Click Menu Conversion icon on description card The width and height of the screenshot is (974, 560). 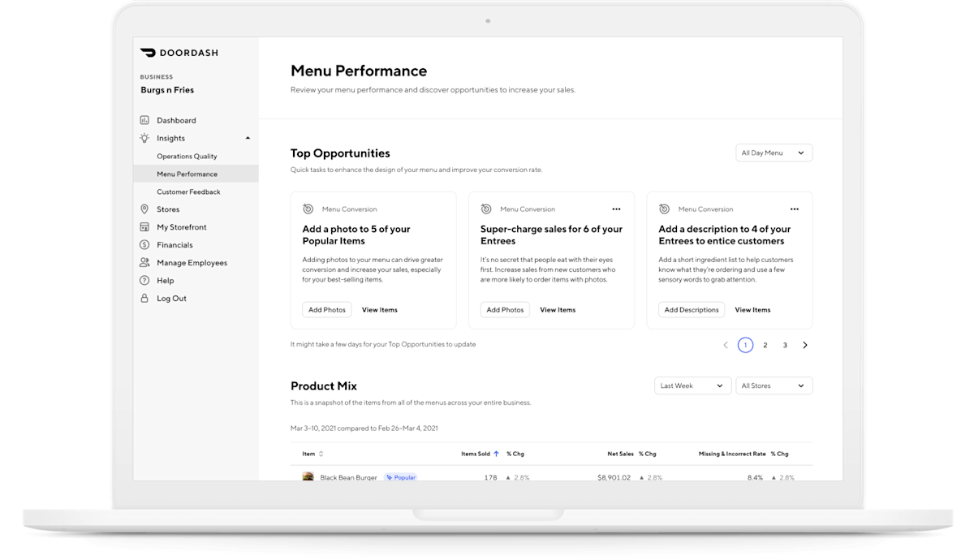tap(664, 209)
